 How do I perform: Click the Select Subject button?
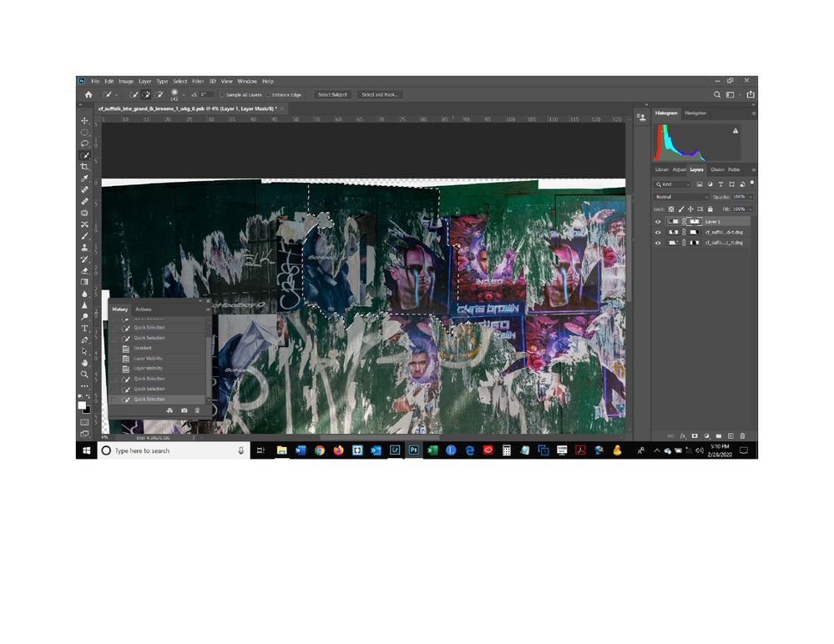coord(332,94)
